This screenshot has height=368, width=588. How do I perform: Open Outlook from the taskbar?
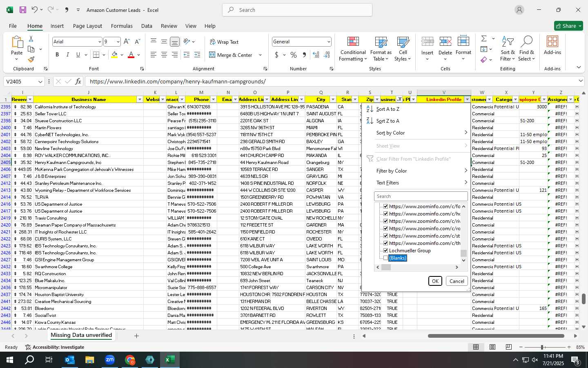click(x=70, y=360)
